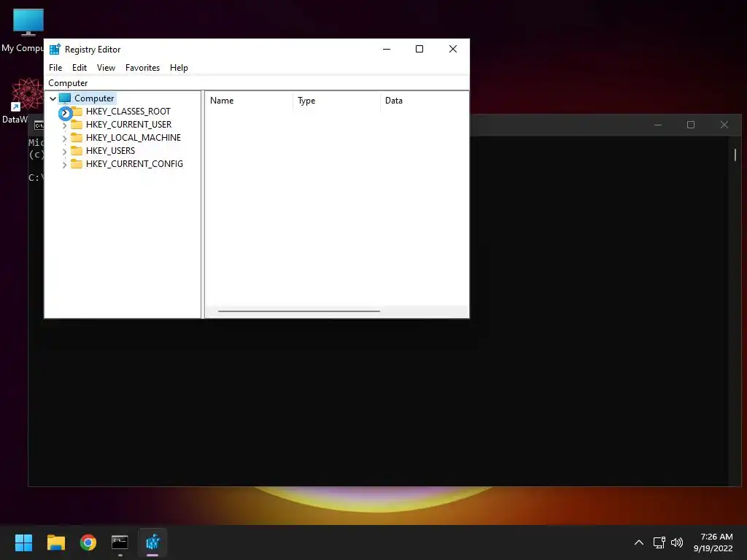The height and width of the screenshot is (560, 747).
Task: Click the horizontal scrollbar in values pane
Action: tap(298, 311)
